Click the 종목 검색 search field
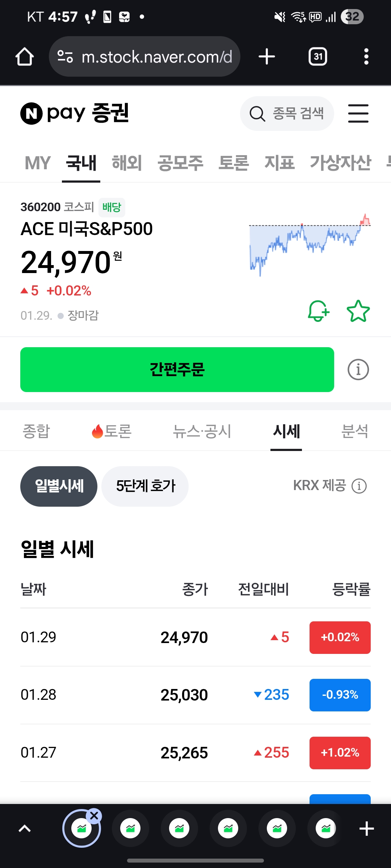 pyautogui.click(x=287, y=114)
